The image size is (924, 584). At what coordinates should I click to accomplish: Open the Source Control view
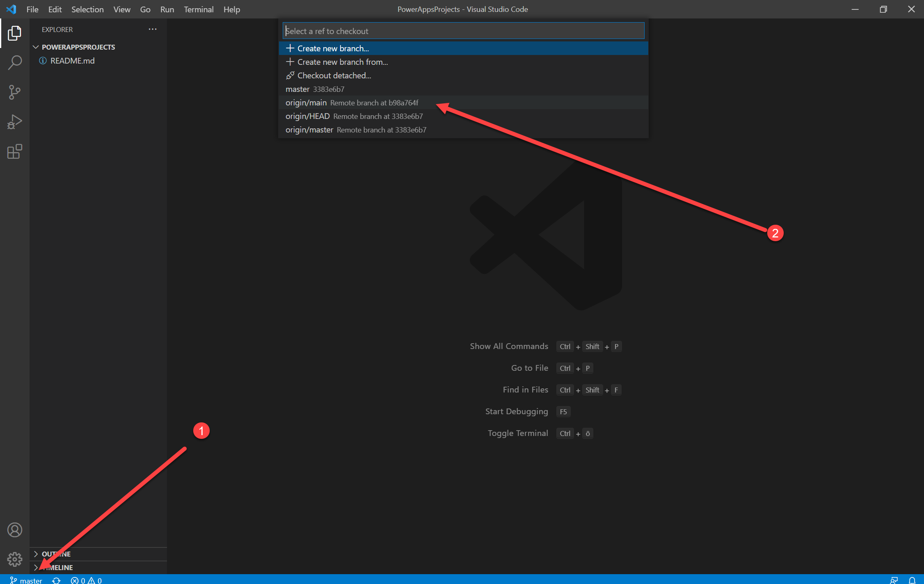pos(15,92)
